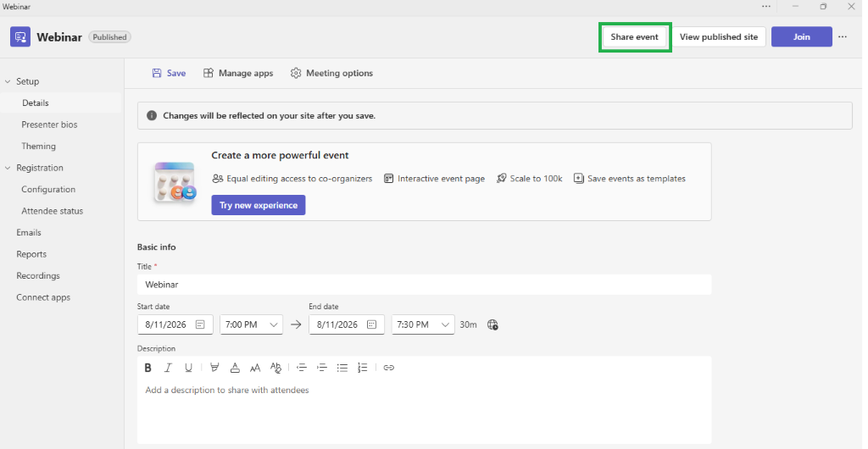
Task: Collapse the Setup section
Action: click(8, 81)
